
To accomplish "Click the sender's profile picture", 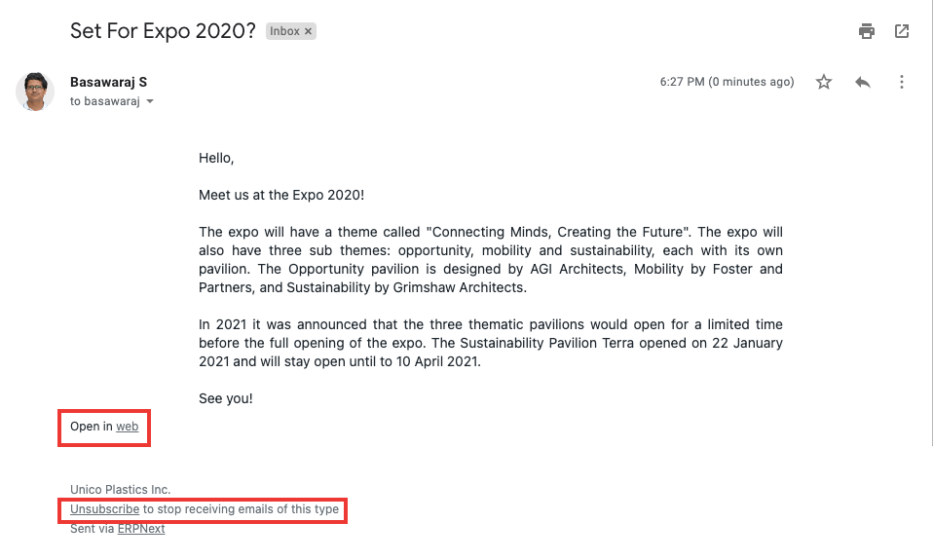I will click(35, 92).
